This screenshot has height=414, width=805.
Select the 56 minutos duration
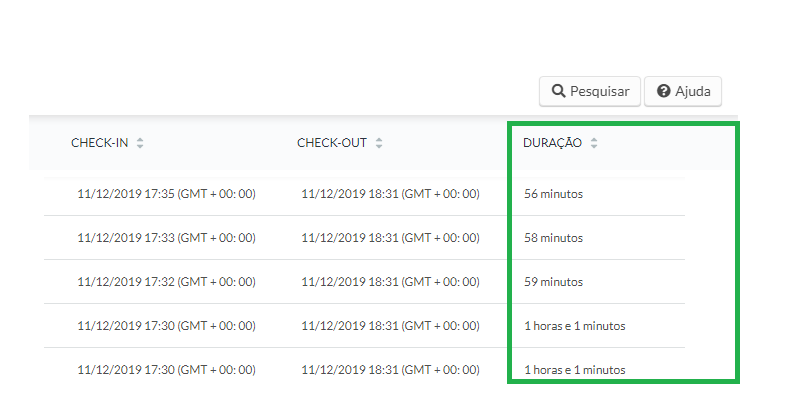pos(553,194)
